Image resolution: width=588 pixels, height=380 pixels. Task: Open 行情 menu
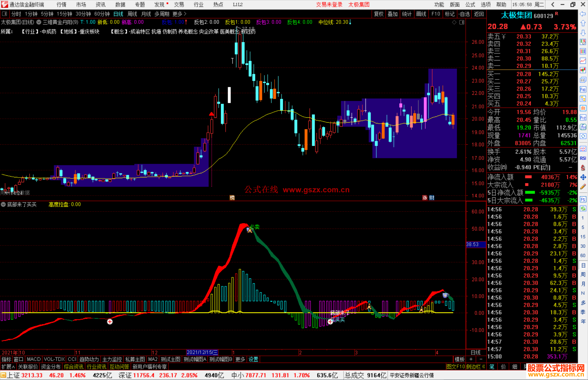pos(62,5)
